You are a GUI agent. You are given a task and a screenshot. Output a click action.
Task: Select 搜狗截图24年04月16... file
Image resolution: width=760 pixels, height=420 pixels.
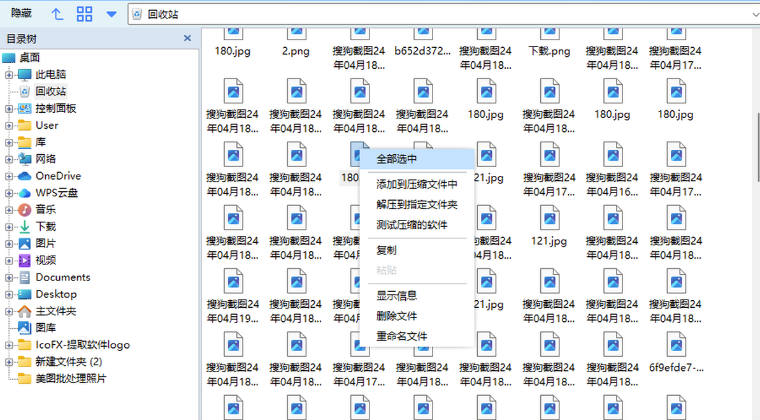coord(613,170)
